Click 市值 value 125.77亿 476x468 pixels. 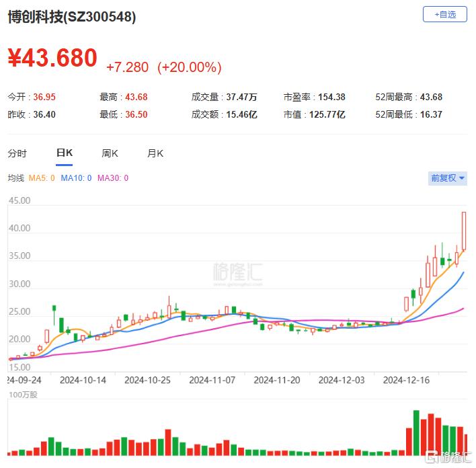pos(327,114)
